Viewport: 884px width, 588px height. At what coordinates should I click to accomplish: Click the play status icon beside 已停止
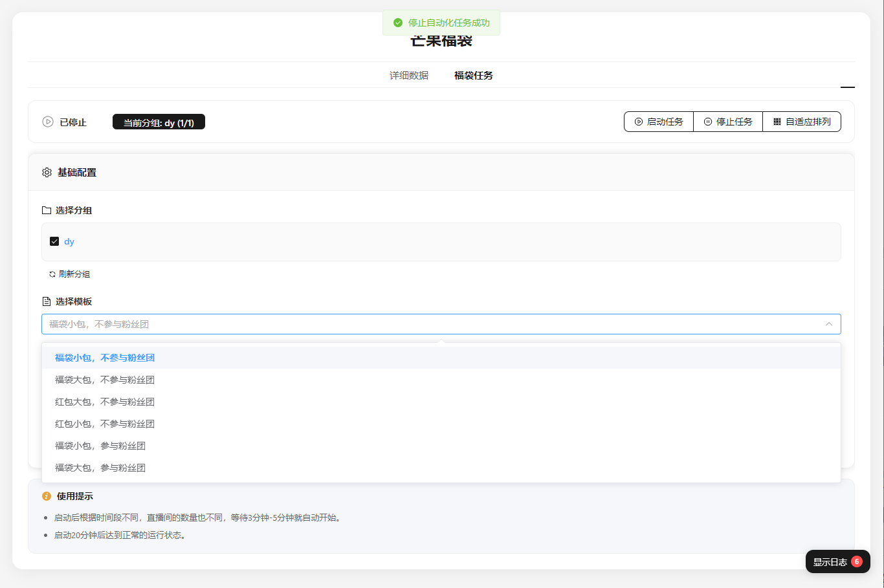point(48,122)
